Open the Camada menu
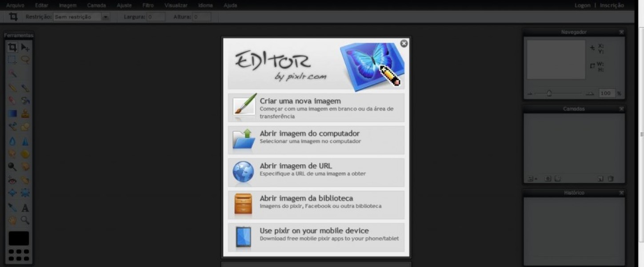 click(x=96, y=5)
